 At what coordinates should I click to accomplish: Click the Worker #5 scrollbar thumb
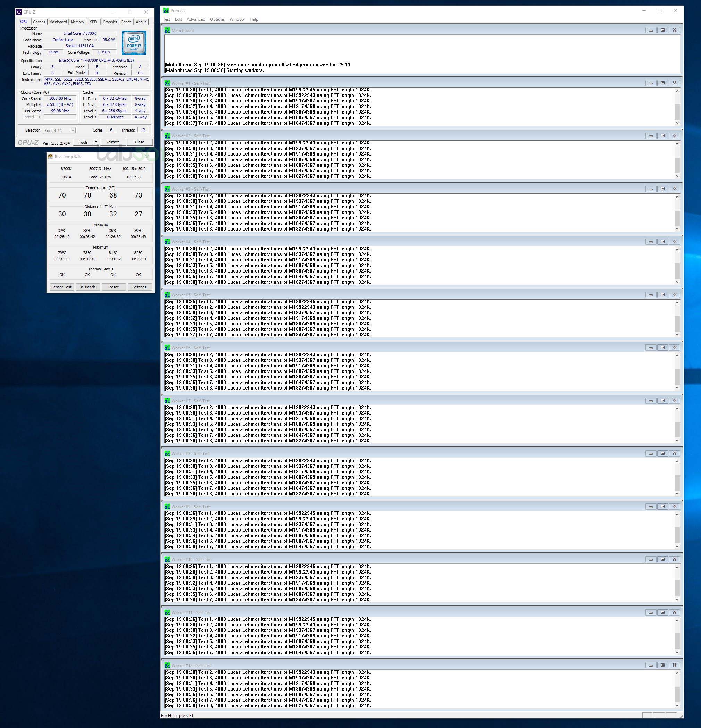tap(677, 323)
